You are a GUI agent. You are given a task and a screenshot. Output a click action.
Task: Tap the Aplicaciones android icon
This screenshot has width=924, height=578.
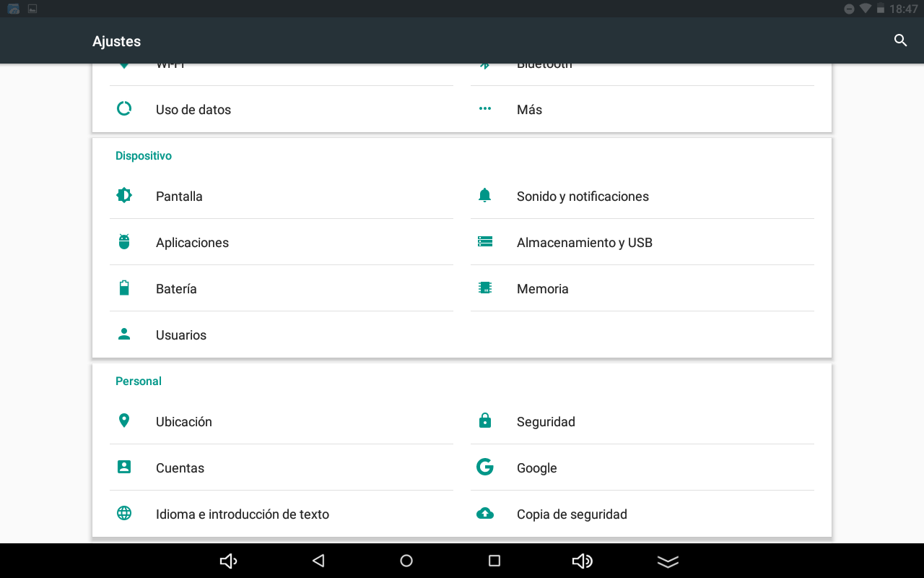[x=124, y=241]
